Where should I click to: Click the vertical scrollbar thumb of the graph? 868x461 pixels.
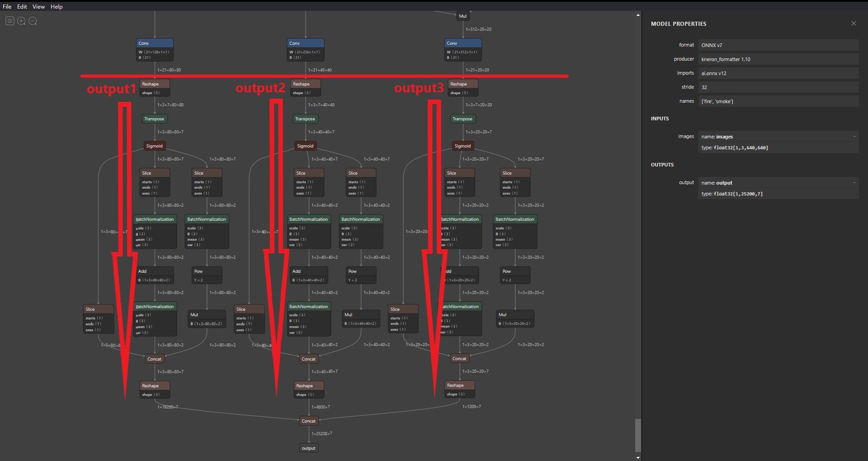click(638, 434)
